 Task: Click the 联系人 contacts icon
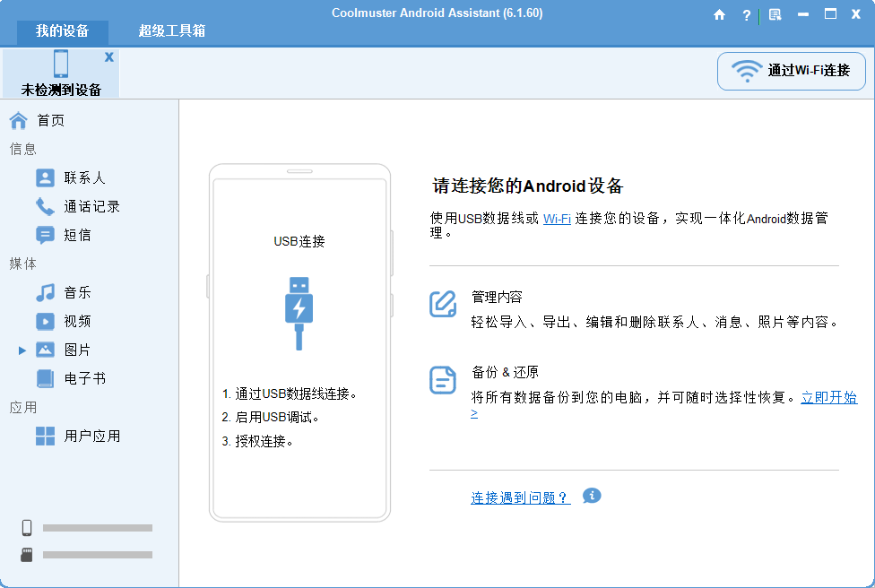click(45, 178)
